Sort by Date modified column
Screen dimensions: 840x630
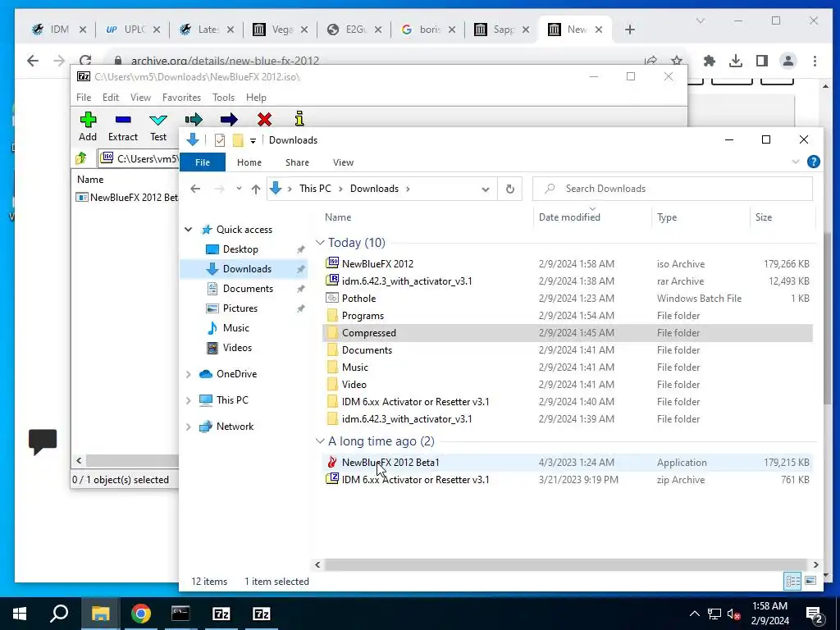(x=569, y=217)
